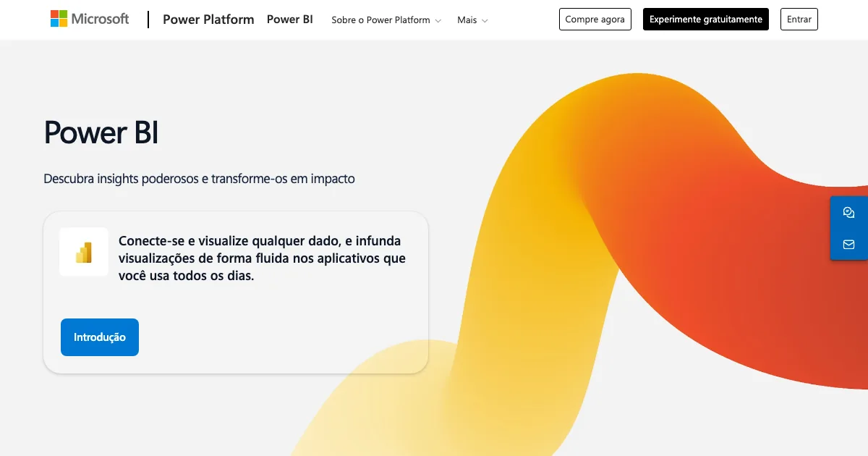
Task: Click the Conecte-se e visualize card description
Action: [x=262, y=258]
